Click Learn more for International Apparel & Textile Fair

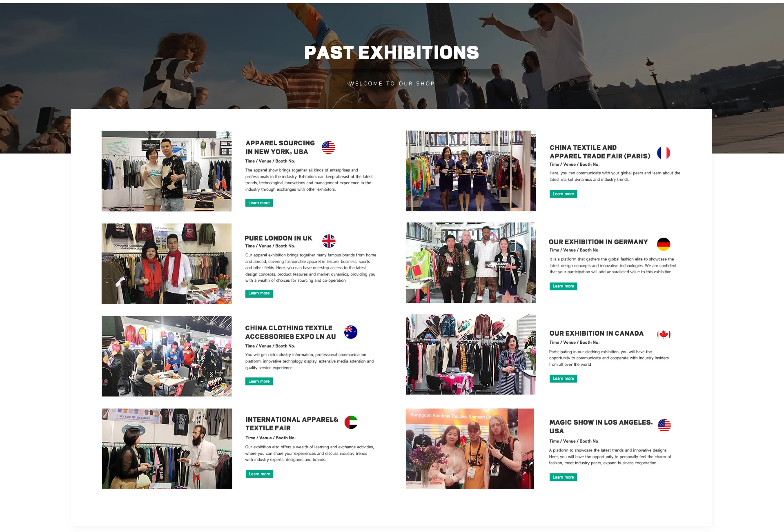coord(259,474)
